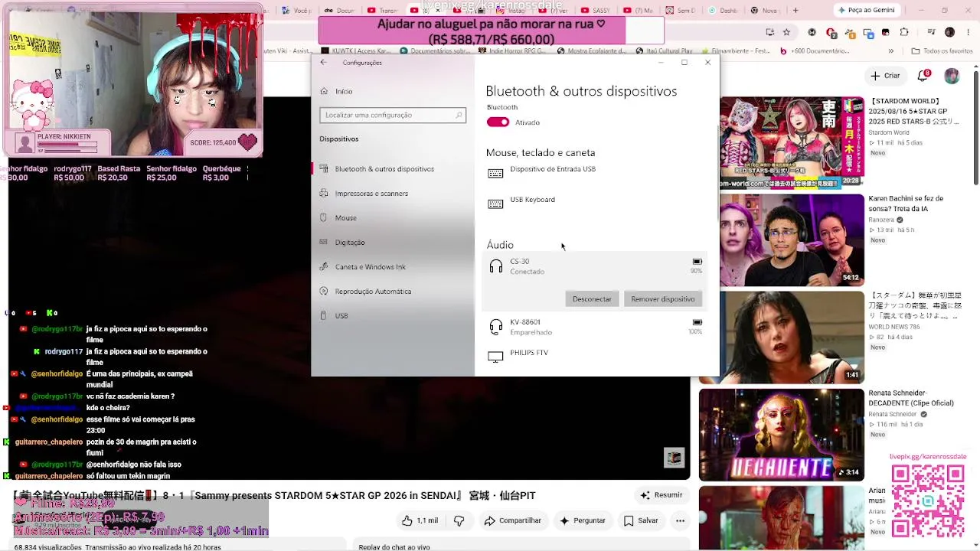Open Todos os favoritos bookmarks folder
The height and width of the screenshot is (551, 980).
[x=942, y=51]
